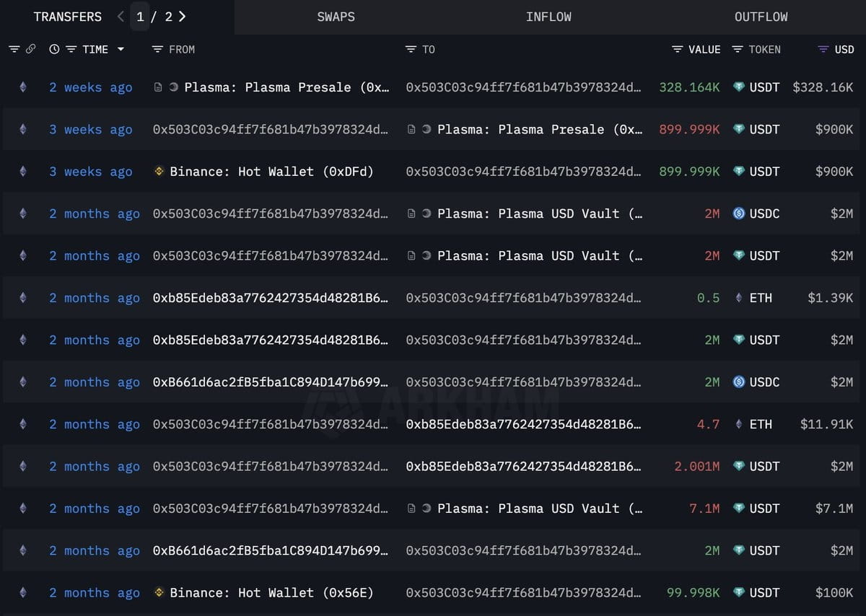Screen dimensions: 866x616
Task: Click Ethereum icon on the 328.164K row
Action: (x=22, y=87)
